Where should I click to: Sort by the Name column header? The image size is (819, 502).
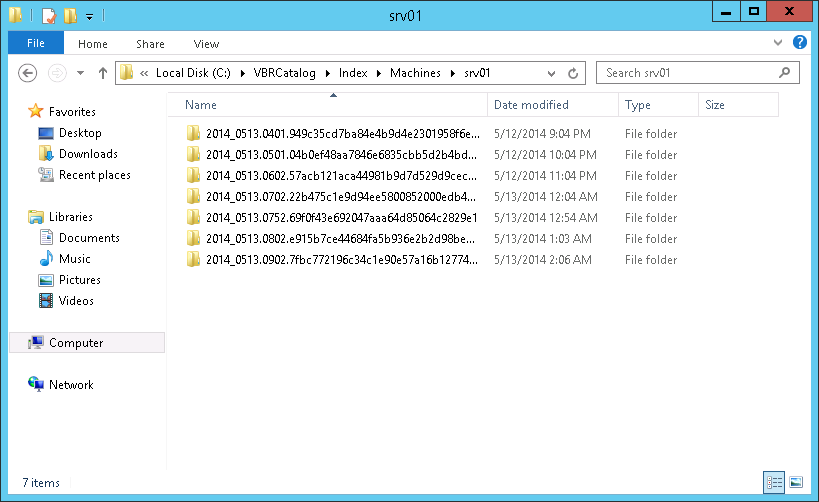329,105
